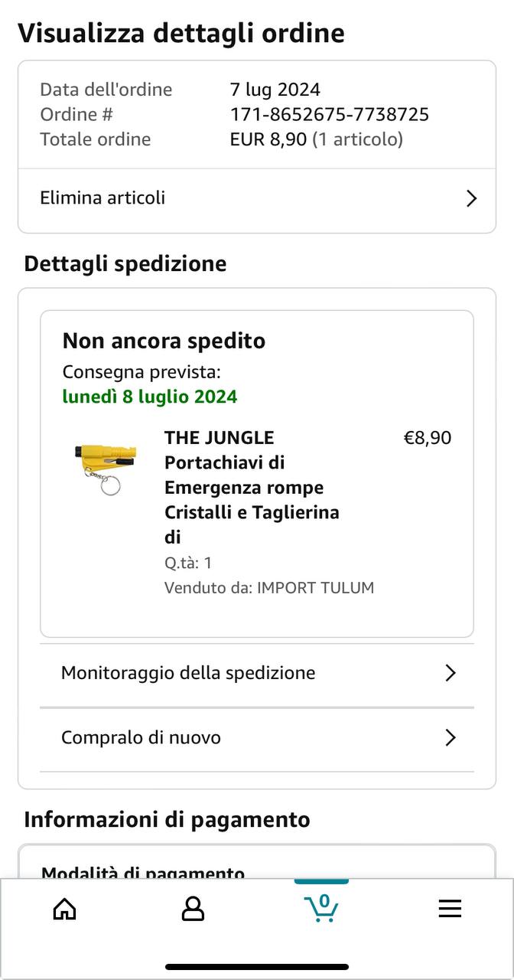Tap delivery date lunedì 8 luglio 2024
The height and width of the screenshot is (980, 514).
[150, 397]
